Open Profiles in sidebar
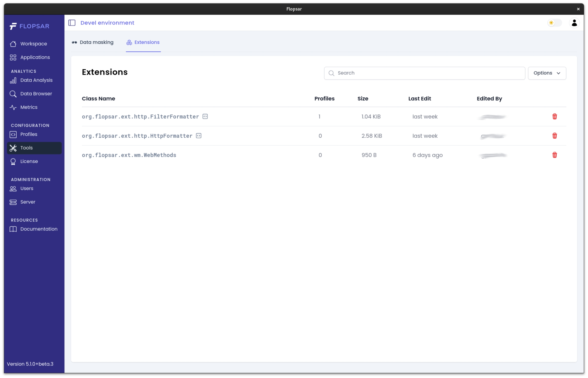The image size is (588, 378). [29, 134]
